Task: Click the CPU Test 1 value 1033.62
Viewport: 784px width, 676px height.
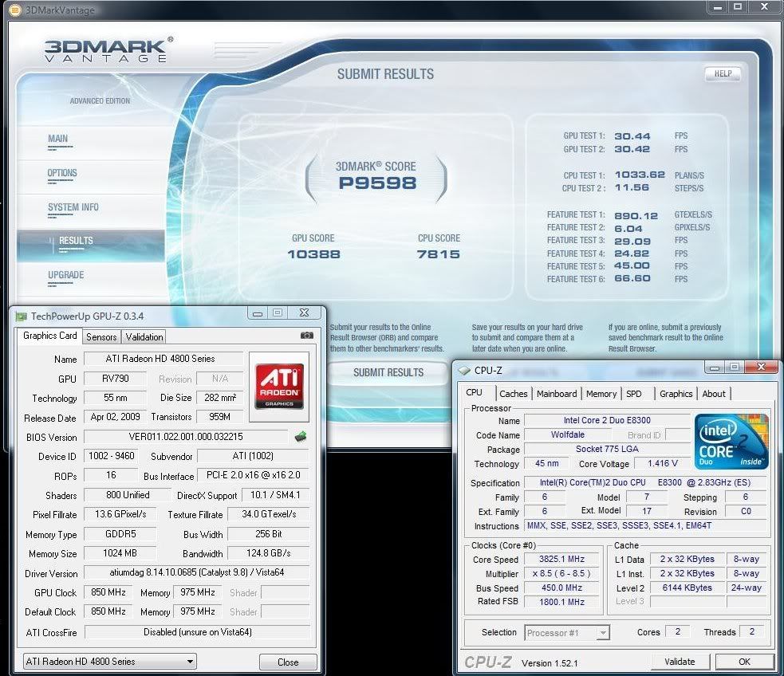Action: [x=640, y=175]
